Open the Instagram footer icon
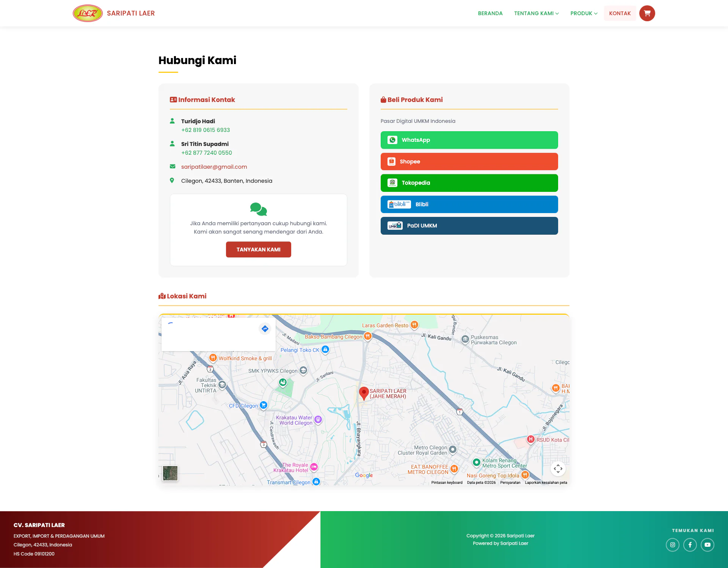The width and height of the screenshot is (728, 568). point(672,545)
